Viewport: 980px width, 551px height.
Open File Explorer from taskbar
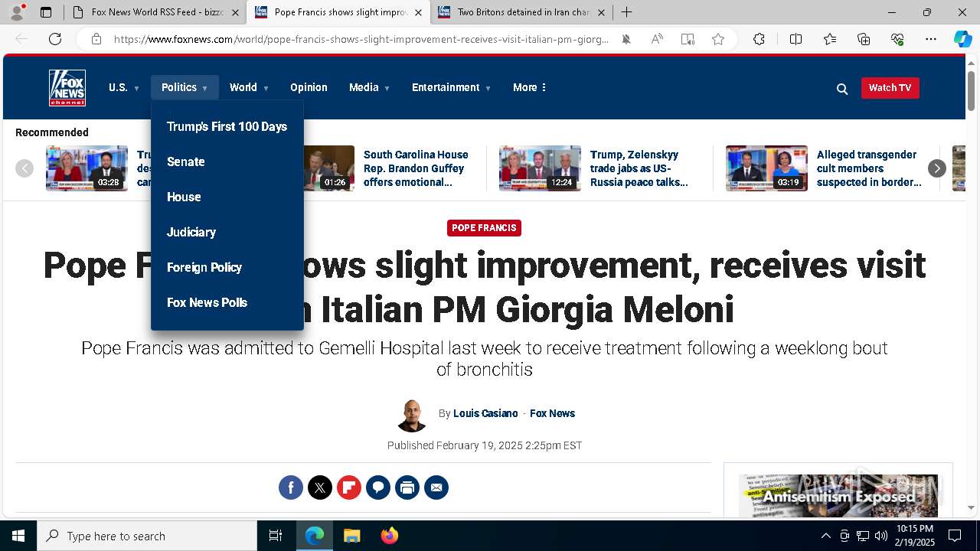pos(351,536)
